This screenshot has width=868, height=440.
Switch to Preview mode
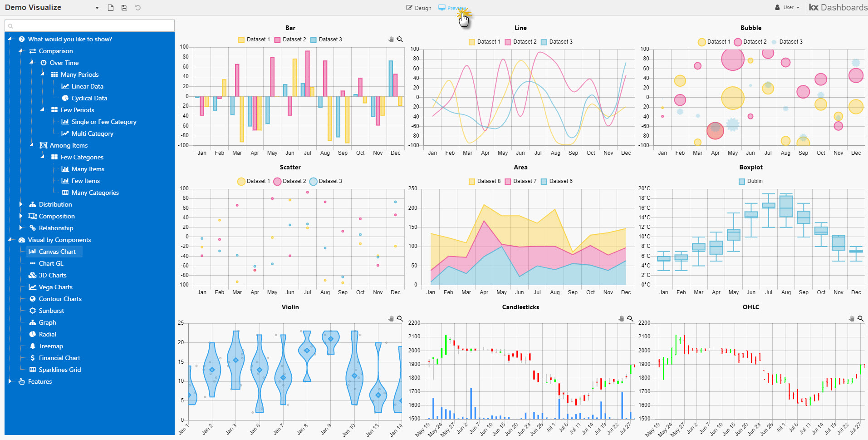pyautogui.click(x=452, y=8)
